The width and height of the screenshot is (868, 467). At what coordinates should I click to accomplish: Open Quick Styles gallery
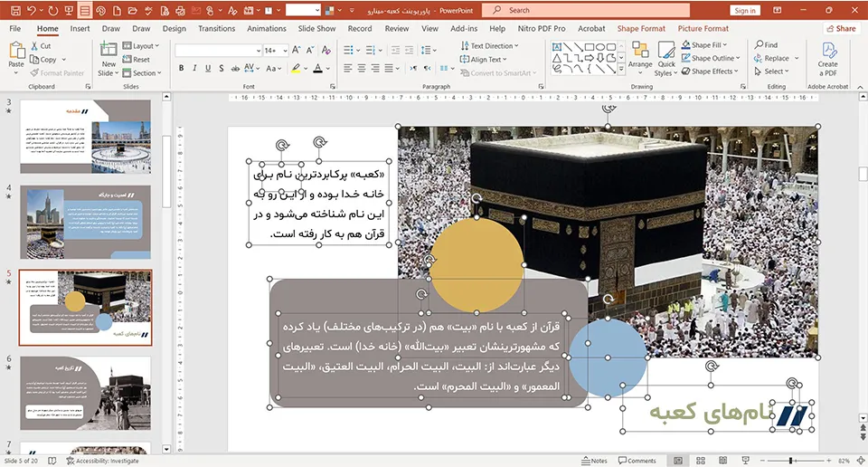point(666,58)
